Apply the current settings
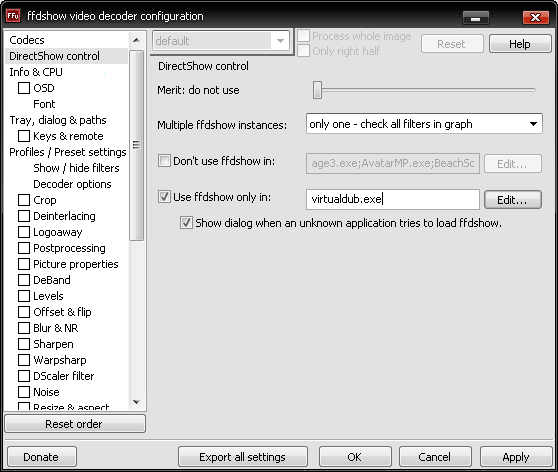 (x=516, y=457)
